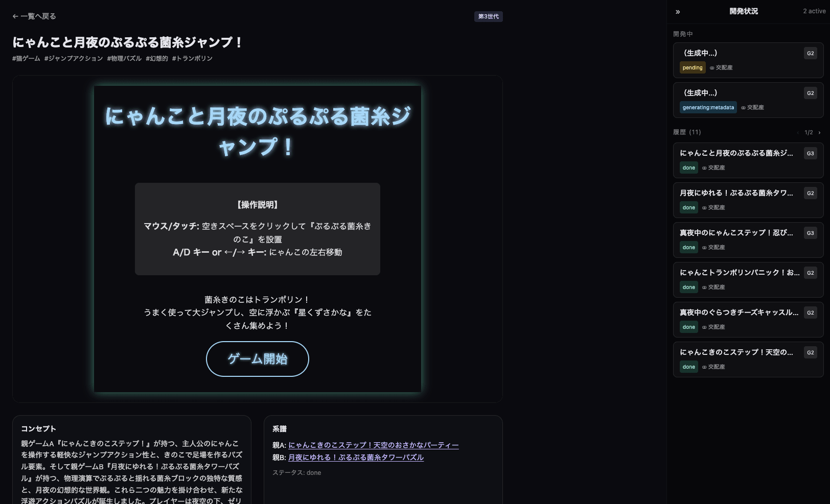Go to previous page of 履歴
Viewport: 830px width, 504px height.
(x=797, y=133)
